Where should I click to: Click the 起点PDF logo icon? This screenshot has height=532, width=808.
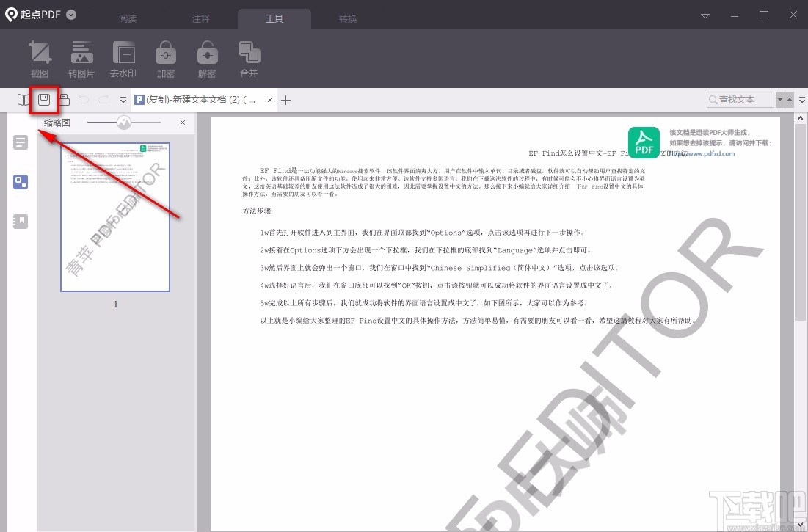coord(11,15)
